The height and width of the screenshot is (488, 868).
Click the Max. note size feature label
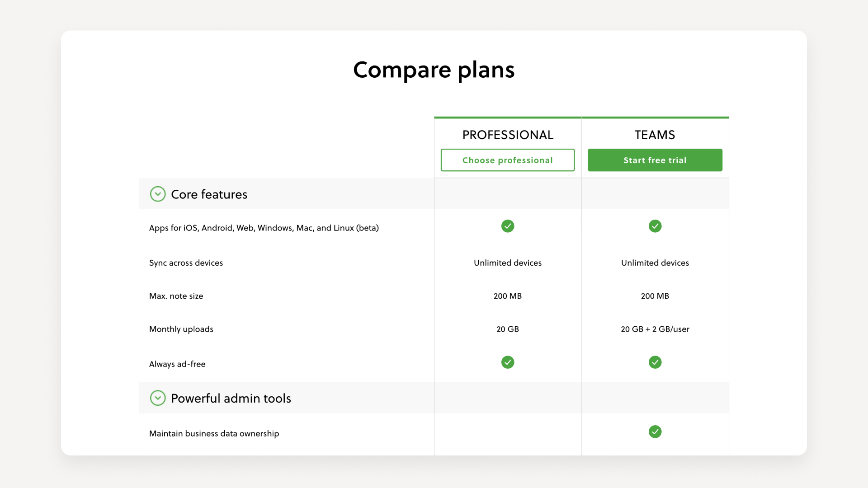pyautogui.click(x=176, y=296)
